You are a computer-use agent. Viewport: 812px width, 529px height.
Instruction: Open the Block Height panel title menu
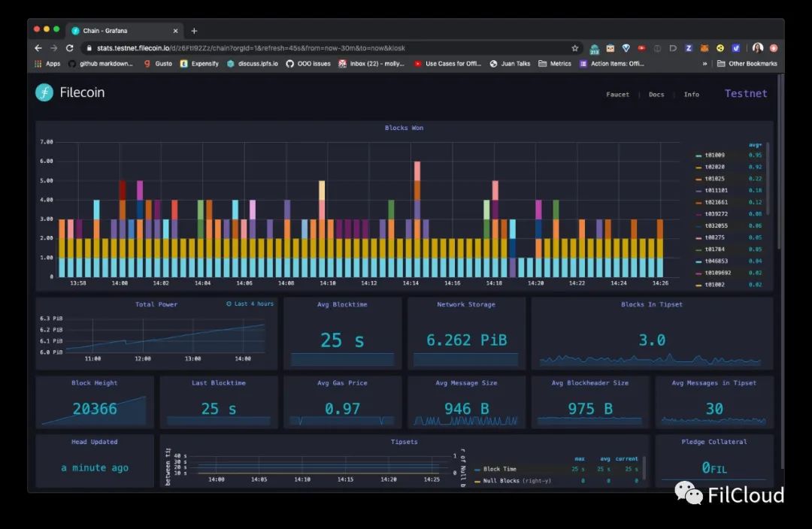pyautogui.click(x=94, y=383)
